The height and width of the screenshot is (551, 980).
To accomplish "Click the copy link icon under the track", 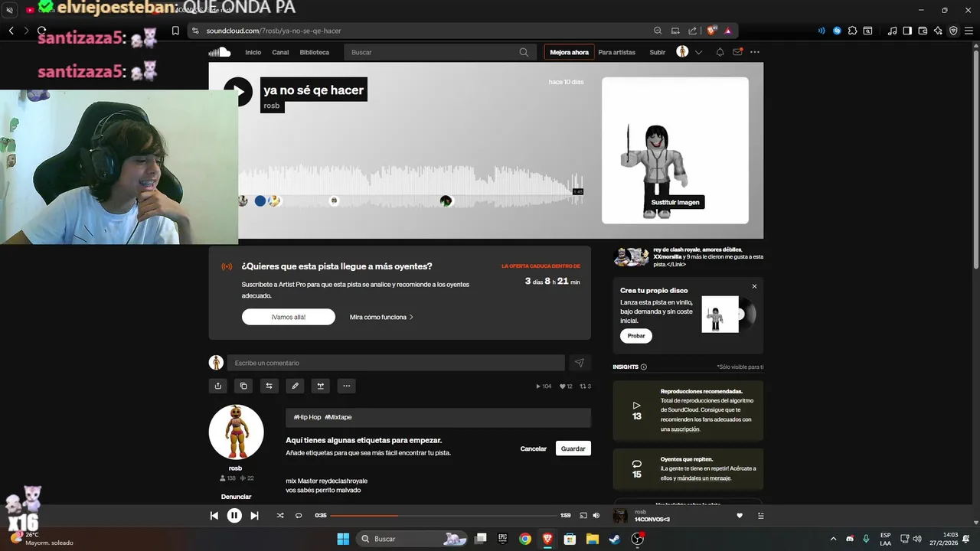I will tap(243, 386).
